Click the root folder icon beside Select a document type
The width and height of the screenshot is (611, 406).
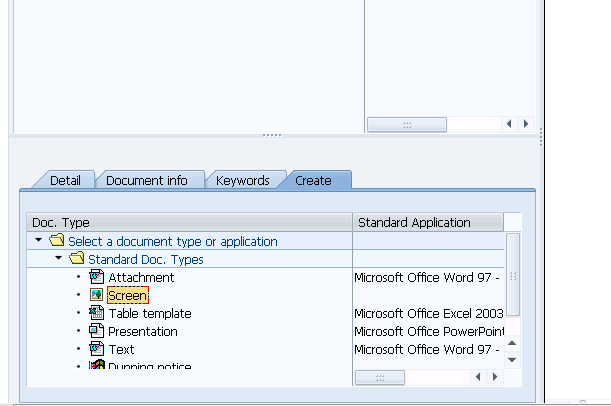(x=57, y=241)
